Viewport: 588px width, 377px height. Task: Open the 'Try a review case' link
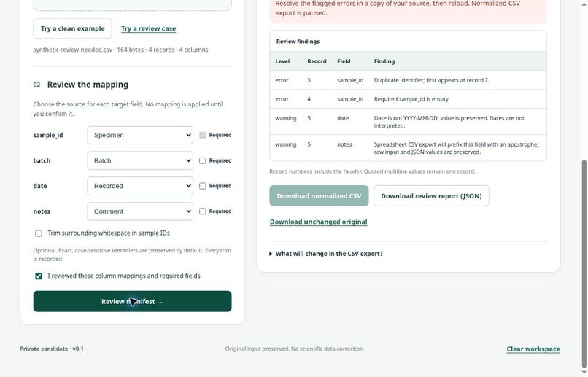(x=149, y=28)
